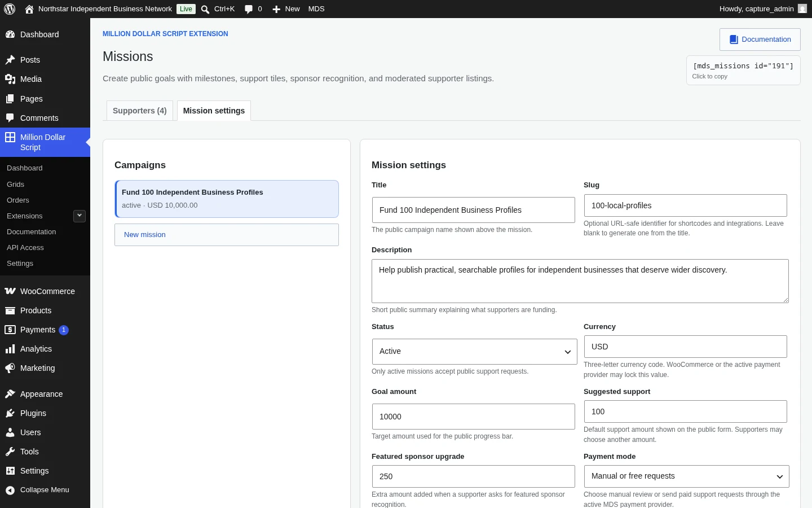Open the WooCommerce sidebar icon
The image size is (812, 508).
click(x=10, y=291)
